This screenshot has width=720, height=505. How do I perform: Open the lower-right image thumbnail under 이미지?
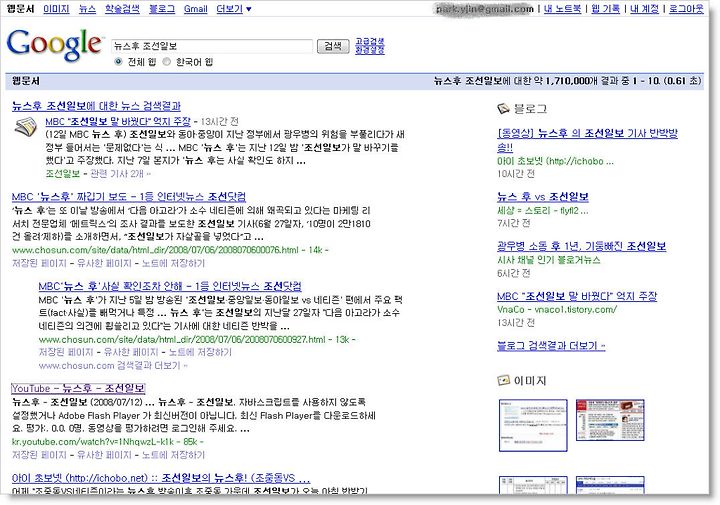click(610, 485)
